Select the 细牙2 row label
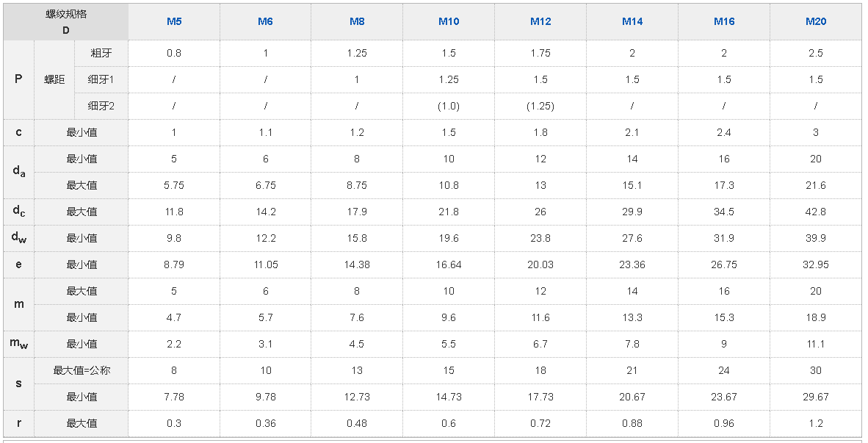This screenshot has height=443, width=868. click(101, 106)
